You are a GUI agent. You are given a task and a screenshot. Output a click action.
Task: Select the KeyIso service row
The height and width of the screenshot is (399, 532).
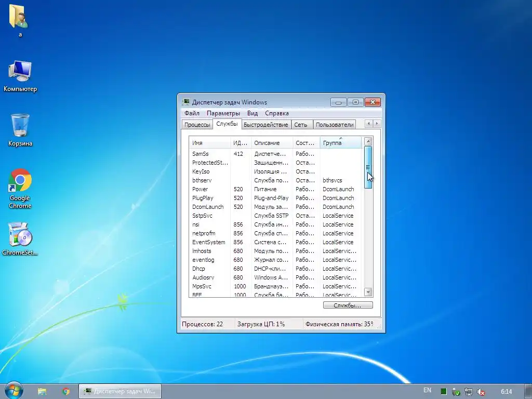point(275,171)
